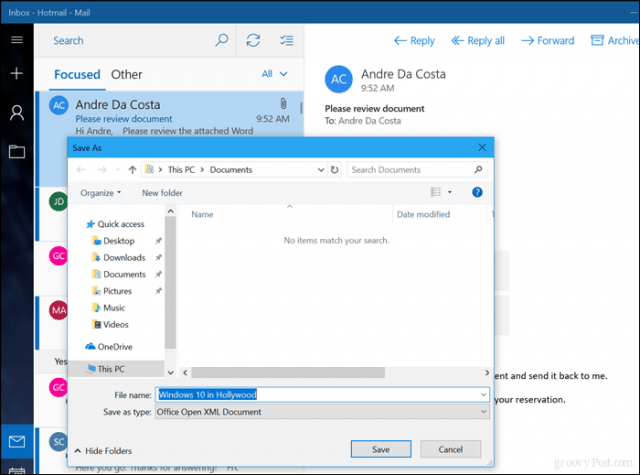Select OneDrive in navigation pane
Viewport: 640px width, 475px height.
[109, 346]
